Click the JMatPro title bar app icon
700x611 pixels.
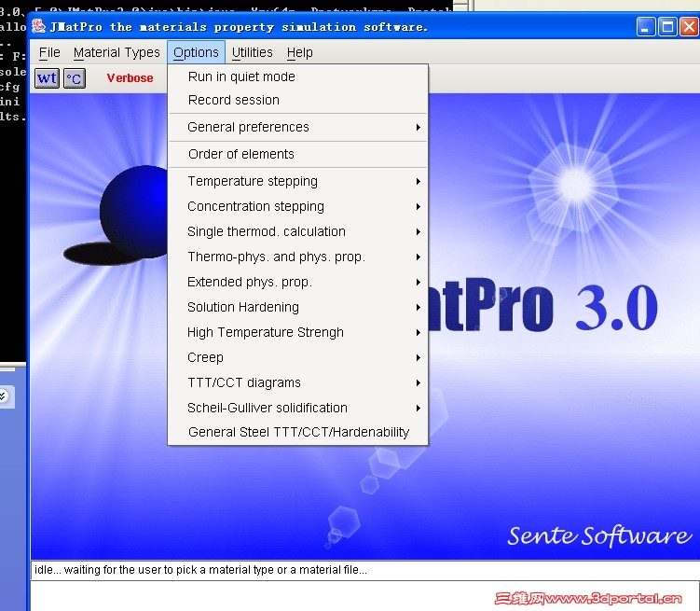(39, 26)
